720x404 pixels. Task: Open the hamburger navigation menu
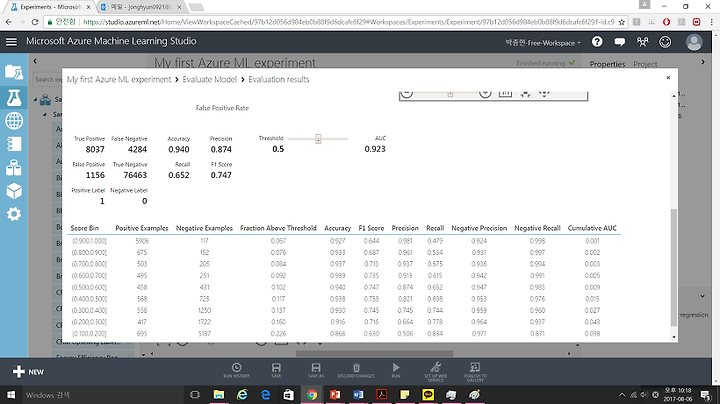(11, 42)
